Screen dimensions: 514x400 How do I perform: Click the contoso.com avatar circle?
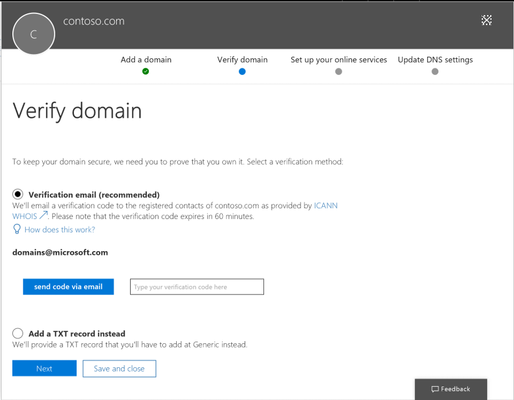click(33, 34)
